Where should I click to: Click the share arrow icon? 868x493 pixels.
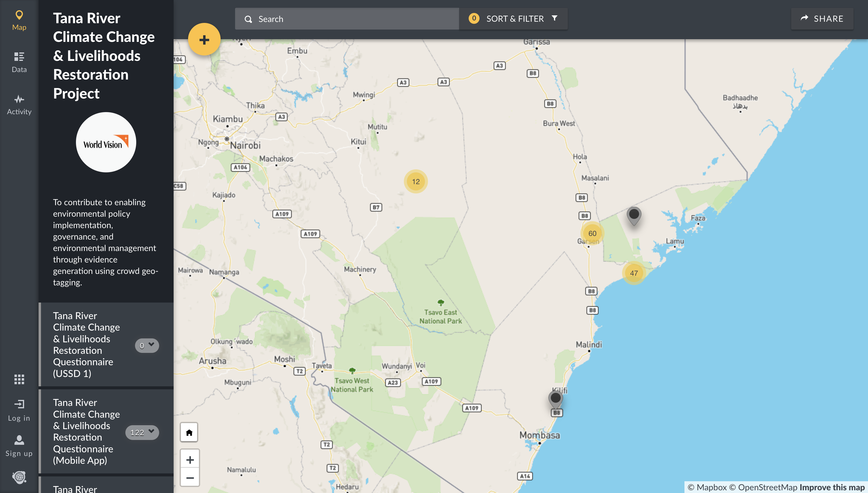click(x=804, y=18)
